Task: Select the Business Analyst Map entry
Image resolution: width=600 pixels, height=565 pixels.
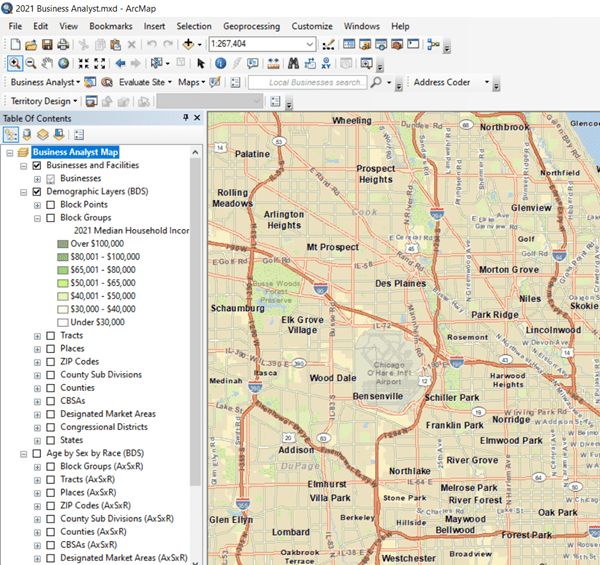Action: 75,152
